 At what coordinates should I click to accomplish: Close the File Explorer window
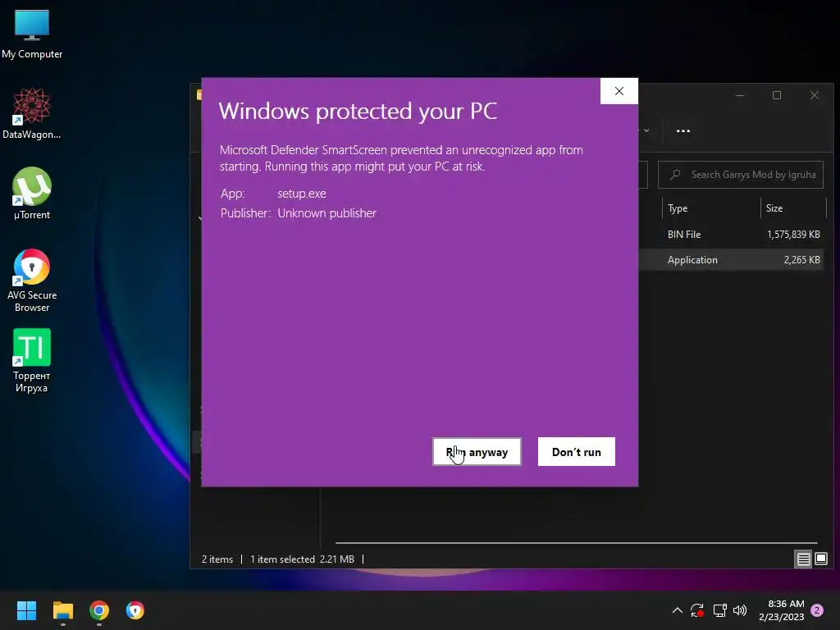[x=815, y=95]
